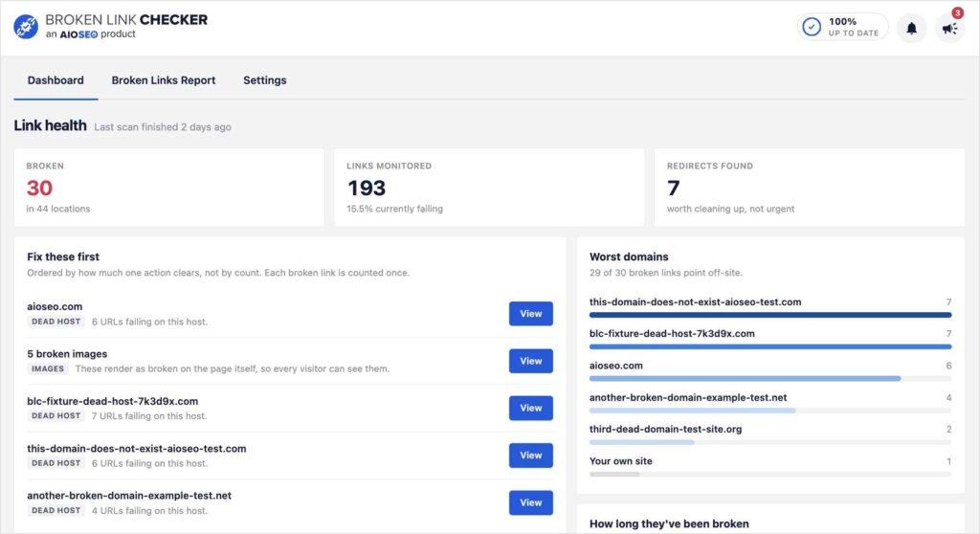Click the 100% UP TO DATE status pill

(x=842, y=27)
